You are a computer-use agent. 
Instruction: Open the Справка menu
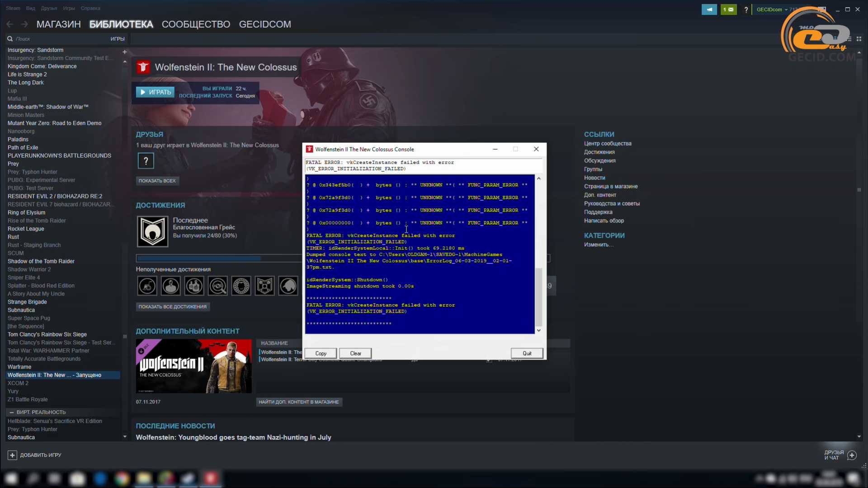pos(90,8)
